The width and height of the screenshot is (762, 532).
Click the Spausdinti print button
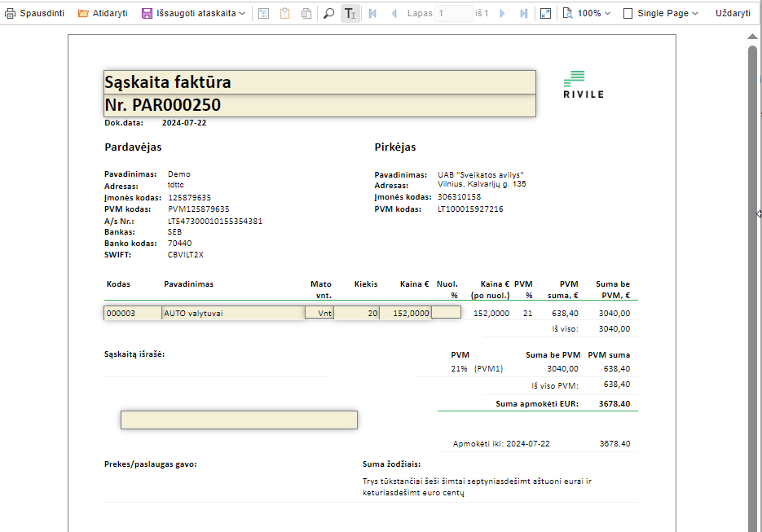35,13
